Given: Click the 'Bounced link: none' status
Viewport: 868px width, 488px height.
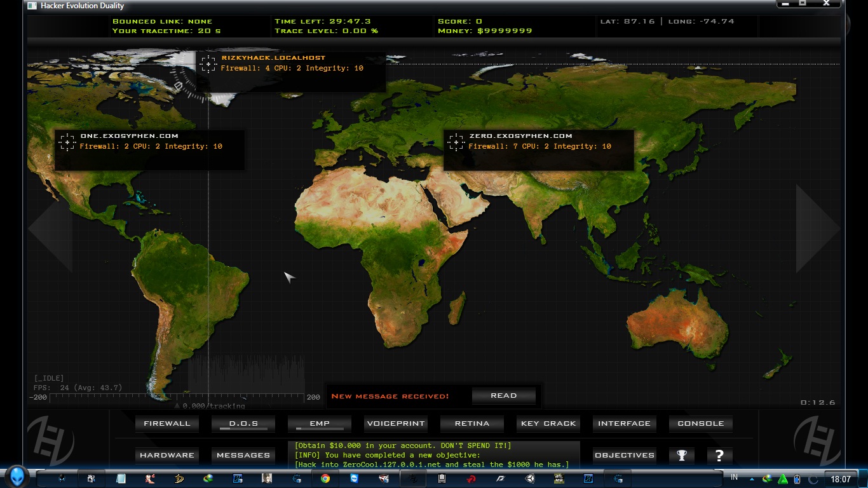Looking at the screenshot, I should (162, 22).
